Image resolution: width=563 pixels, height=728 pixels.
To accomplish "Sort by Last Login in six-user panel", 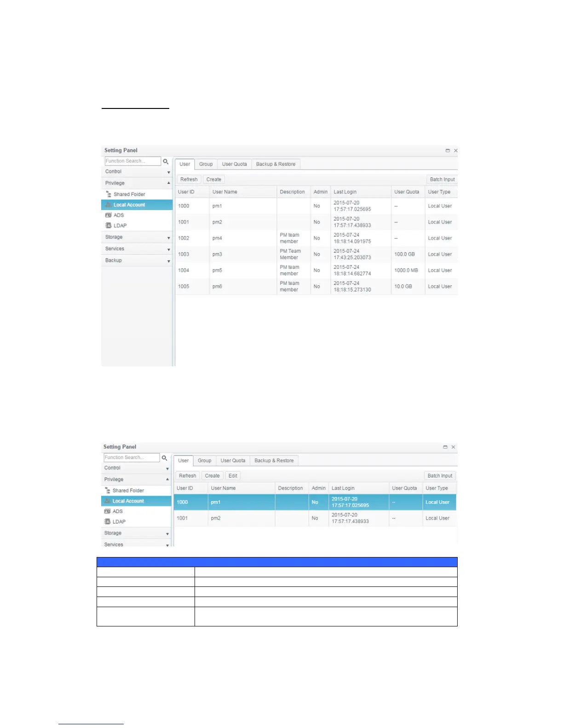I will coord(361,192).
